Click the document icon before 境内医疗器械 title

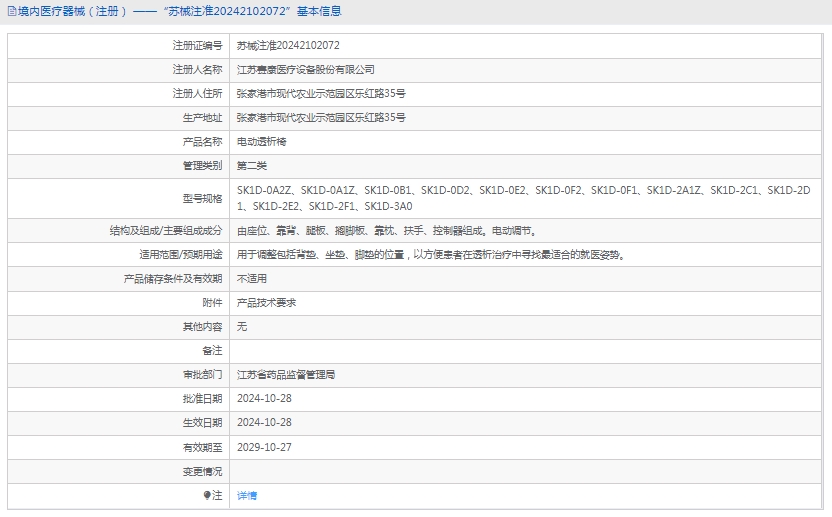(x=10, y=12)
